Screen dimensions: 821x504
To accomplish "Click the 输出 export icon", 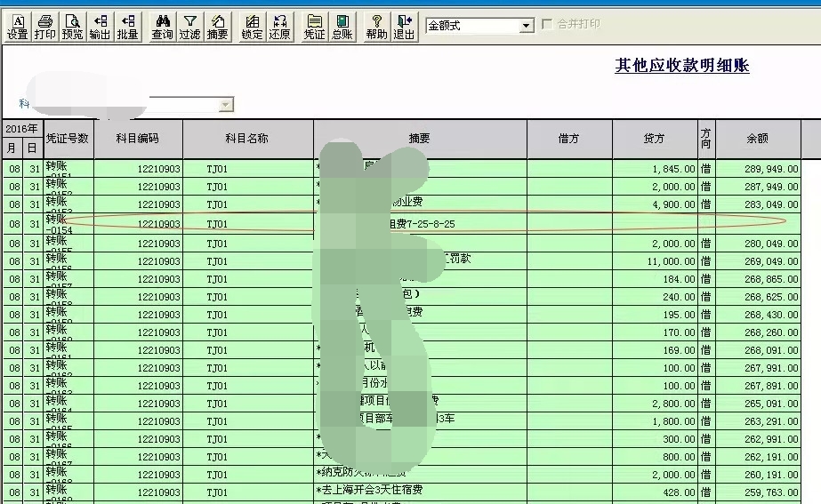I will [100, 27].
